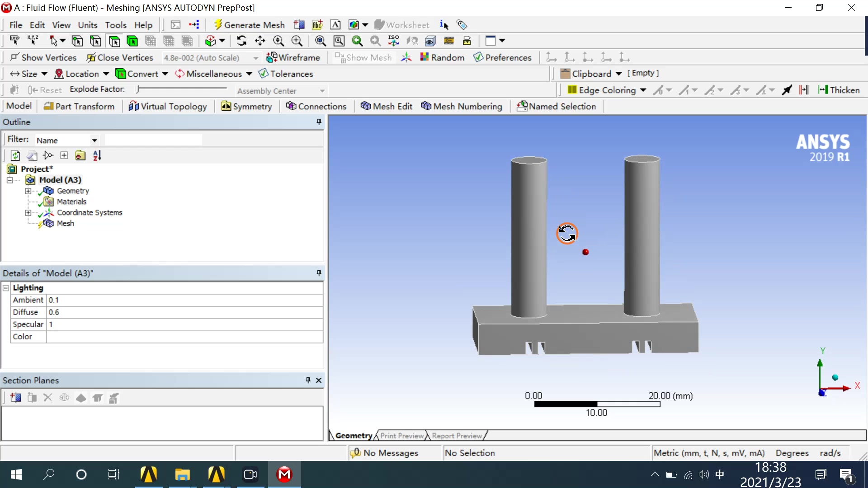Open the Named Selection tool
868x488 pixels.
557,106
